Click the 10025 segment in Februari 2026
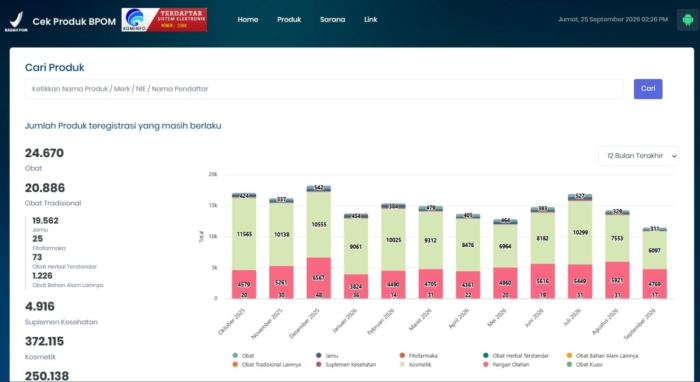Viewport: 700px width, 382px height. coord(393,240)
